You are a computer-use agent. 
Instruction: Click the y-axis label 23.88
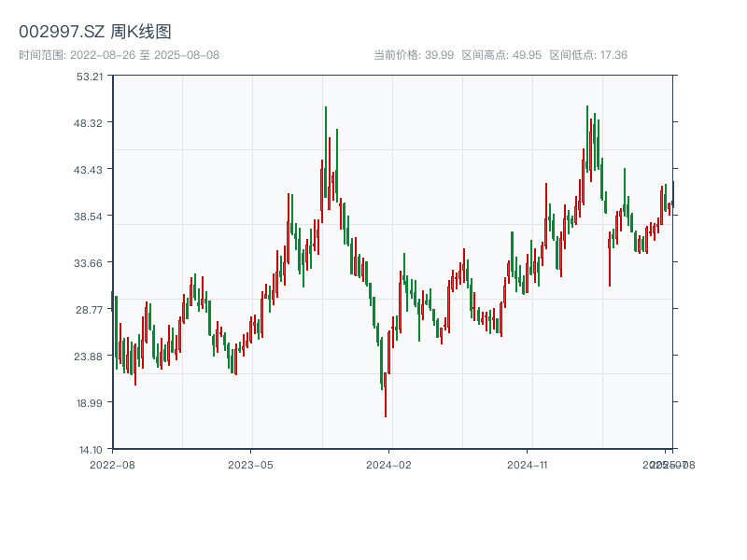pyautogui.click(x=88, y=357)
